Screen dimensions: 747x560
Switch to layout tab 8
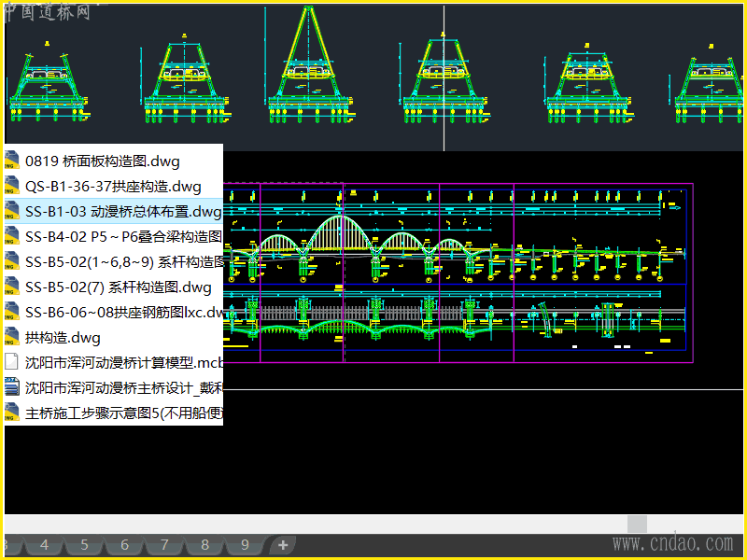(204, 545)
